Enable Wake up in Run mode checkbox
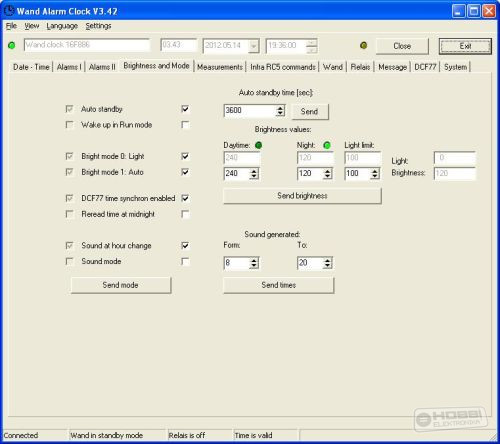500x444 pixels. tap(185, 125)
